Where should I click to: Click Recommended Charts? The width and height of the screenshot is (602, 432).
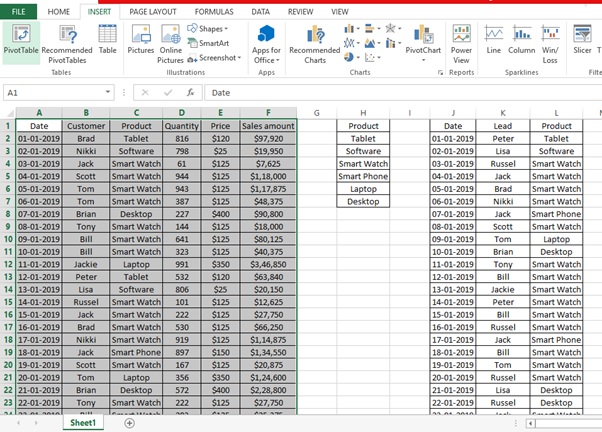pyautogui.click(x=314, y=43)
